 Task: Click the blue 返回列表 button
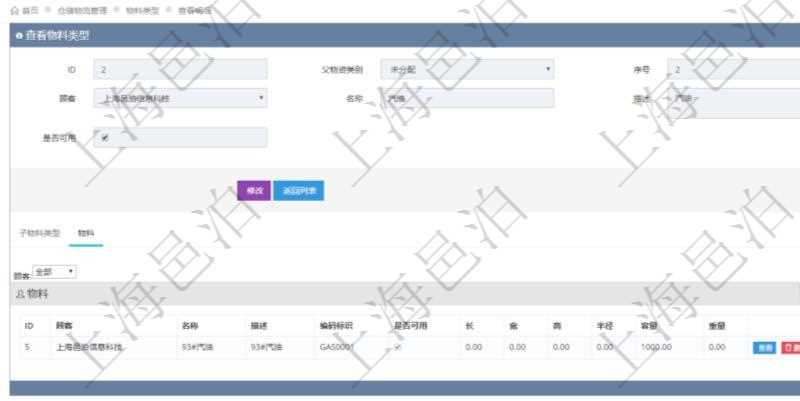[x=298, y=191]
